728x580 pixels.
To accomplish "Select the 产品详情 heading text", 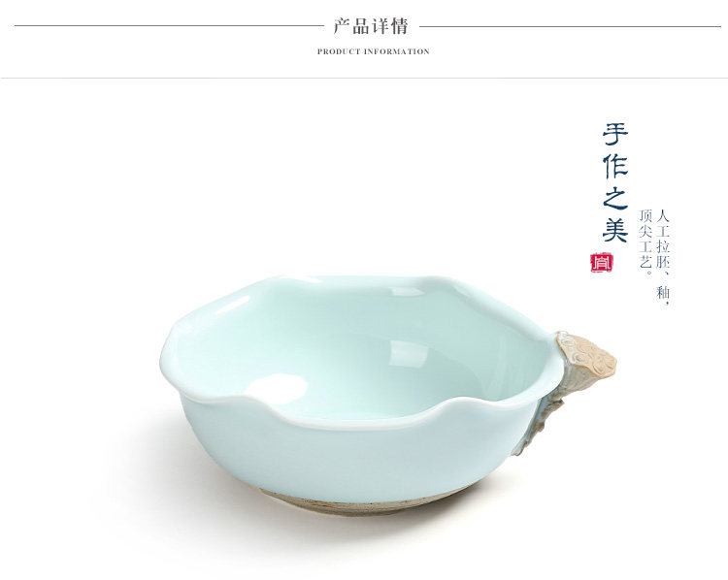I will (x=371, y=26).
